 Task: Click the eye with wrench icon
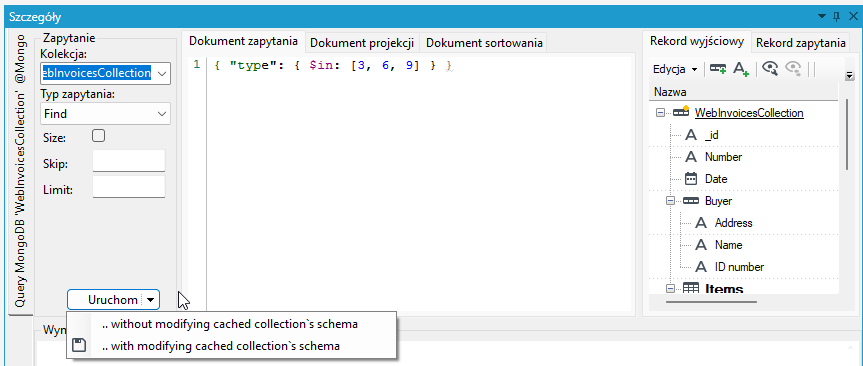click(770, 69)
